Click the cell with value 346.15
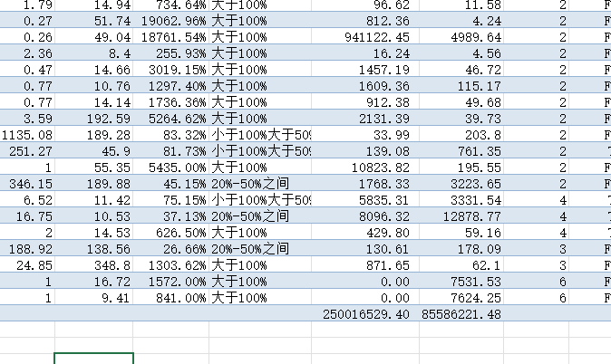Image resolution: width=611 pixels, height=364 pixels. pyautogui.click(x=27, y=184)
